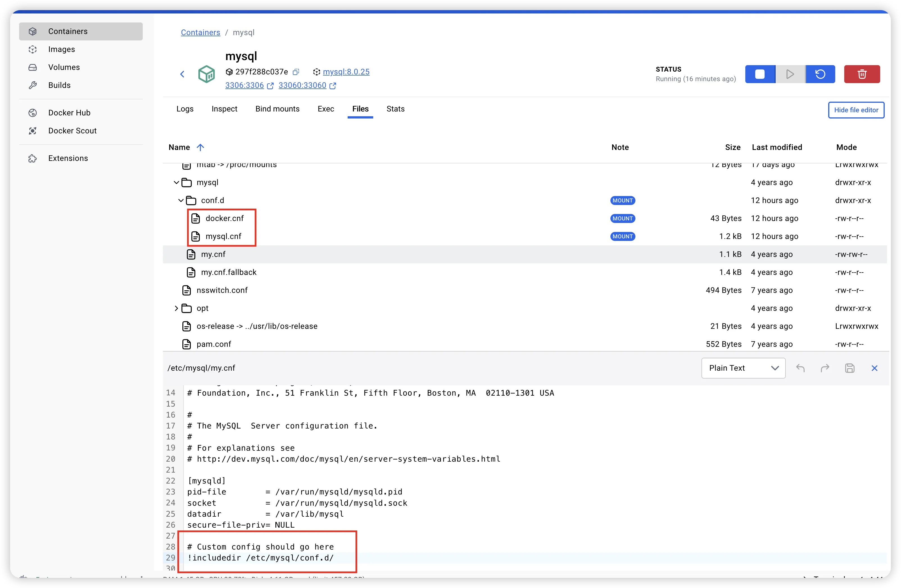The width and height of the screenshot is (901, 588).
Task: Click MOUNT badge on docker.cnf row
Action: click(x=622, y=218)
